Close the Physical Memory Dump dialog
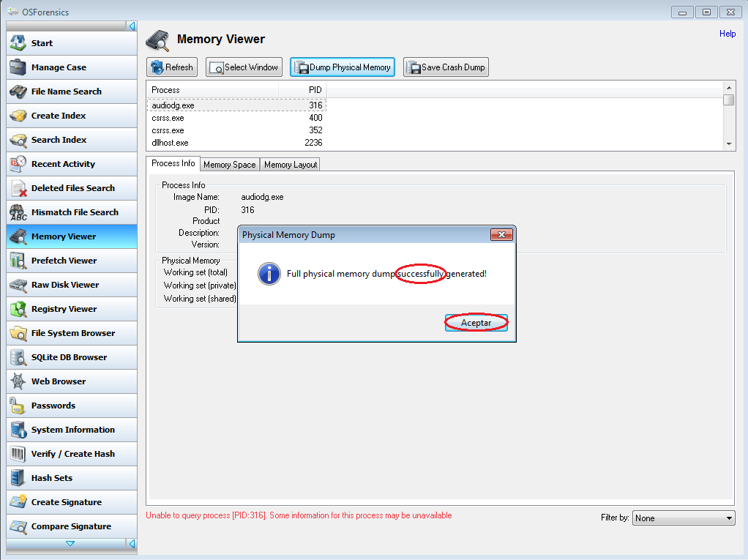This screenshot has width=748, height=560. 501,235
